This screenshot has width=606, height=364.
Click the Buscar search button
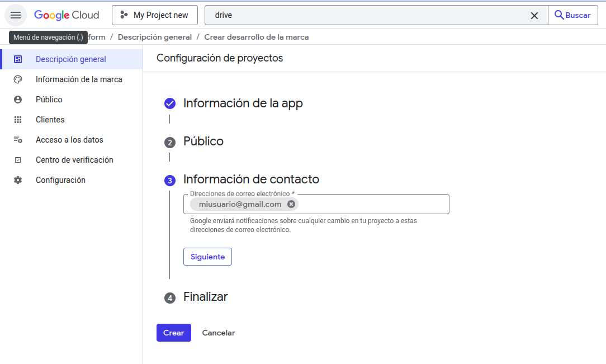click(x=573, y=15)
